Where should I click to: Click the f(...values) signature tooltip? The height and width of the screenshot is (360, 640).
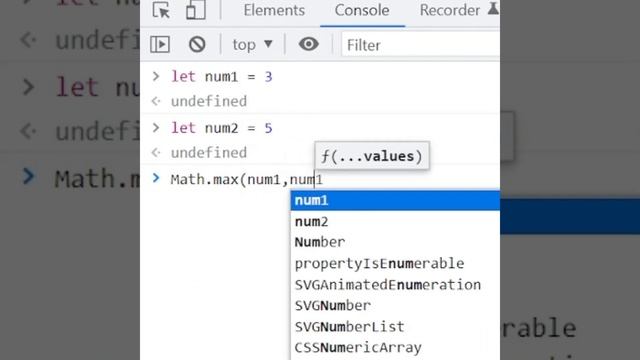coord(372,156)
